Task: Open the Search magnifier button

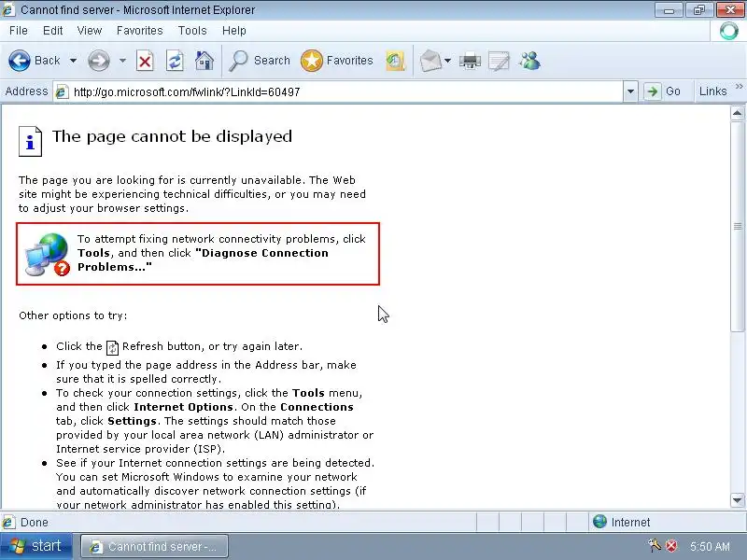Action: (260, 61)
